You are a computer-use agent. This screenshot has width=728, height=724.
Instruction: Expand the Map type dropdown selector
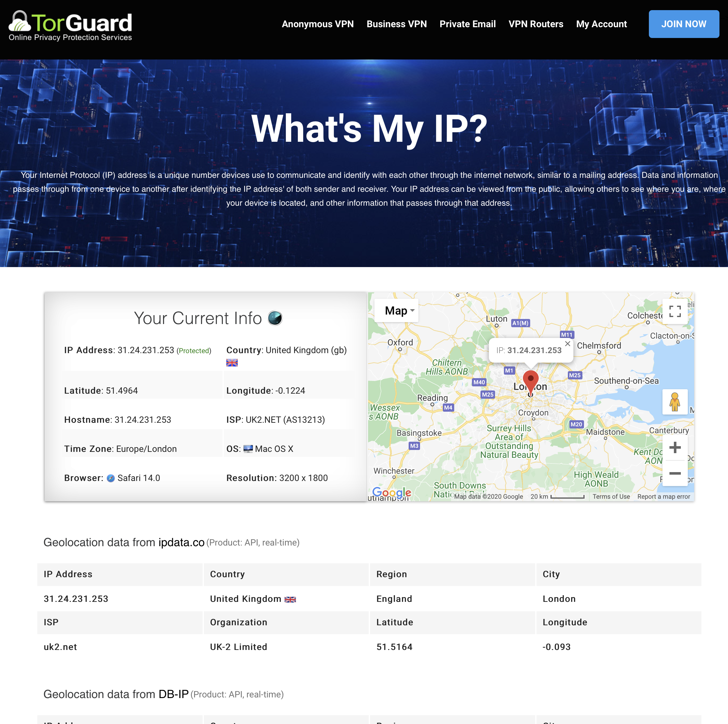[x=399, y=310]
